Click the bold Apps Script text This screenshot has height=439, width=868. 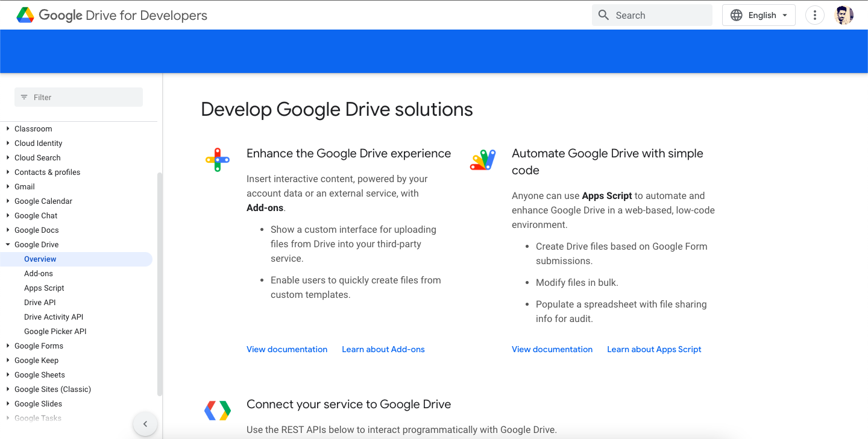[x=607, y=195]
